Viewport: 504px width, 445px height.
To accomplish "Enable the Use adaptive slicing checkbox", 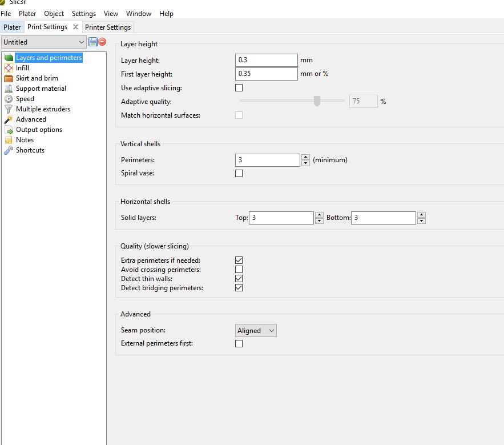I will tap(239, 88).
